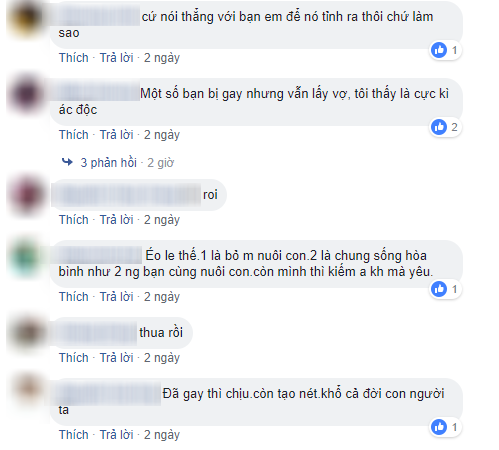499x450 pixels.
Task: Open avatar of the 'roi' commenter
Action: pos(27,195)
